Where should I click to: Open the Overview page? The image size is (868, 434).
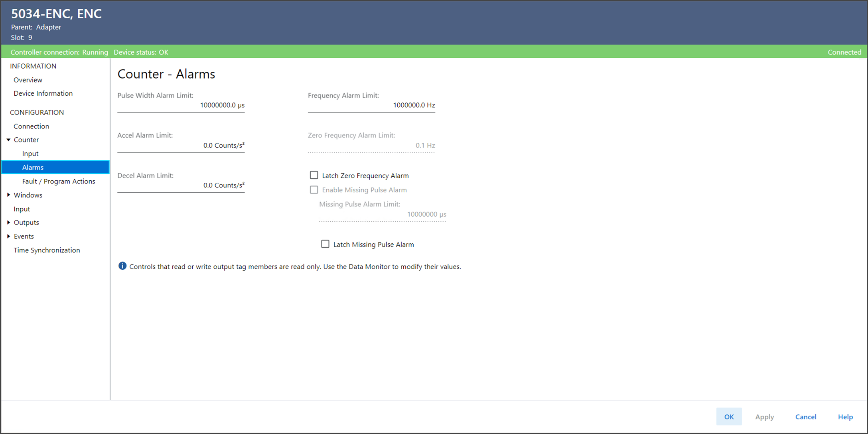pos(28,80)
